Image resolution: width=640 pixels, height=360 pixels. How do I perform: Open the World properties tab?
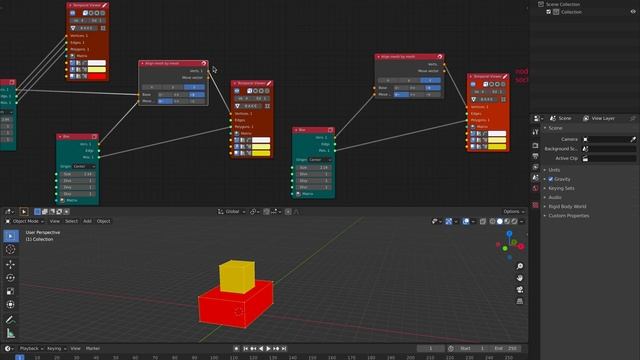[x=536, y=188]
